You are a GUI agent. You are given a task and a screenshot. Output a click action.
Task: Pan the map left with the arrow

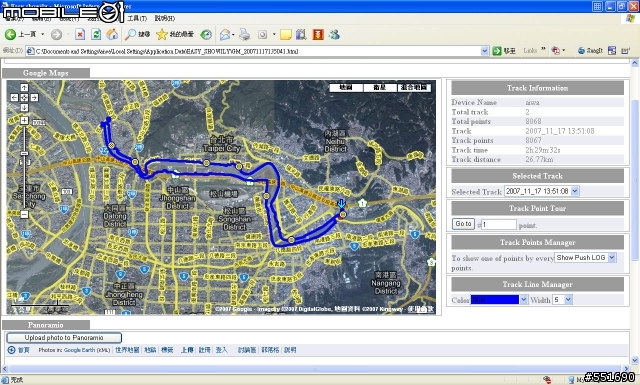[x=14, y=98]
